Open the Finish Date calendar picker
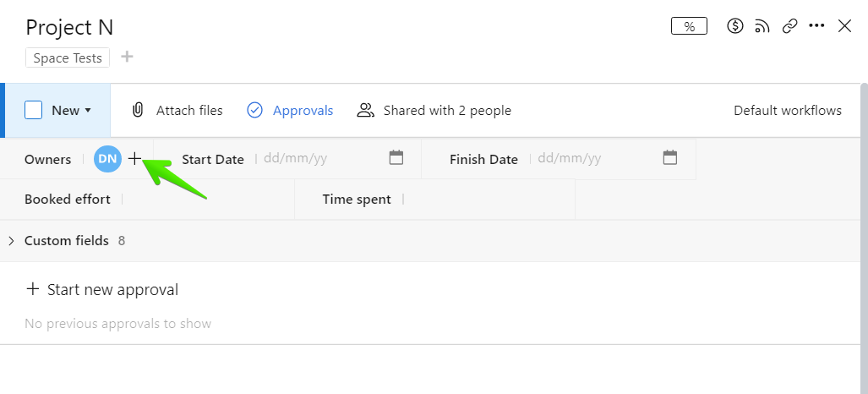 point(670,157)
